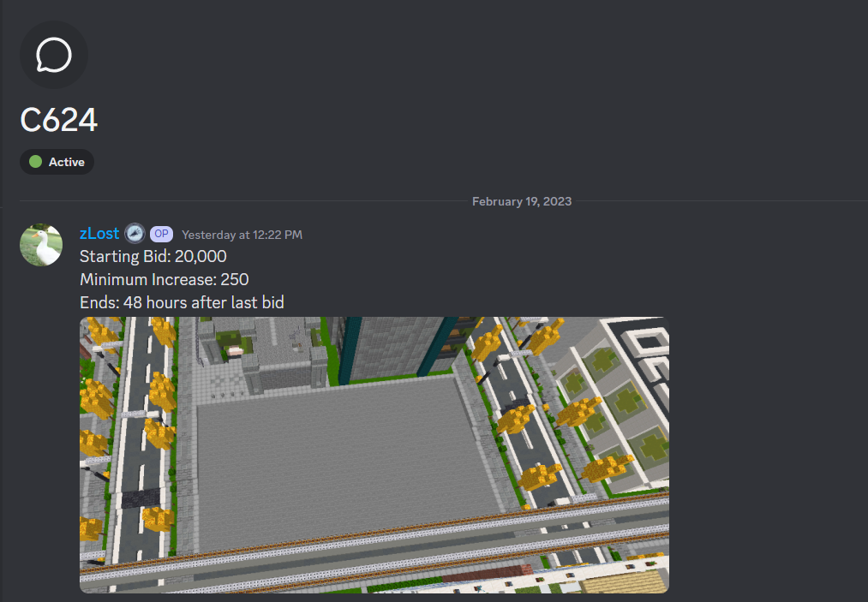
Task: Select the Starting Bid: 20,000 line
Action: 153,256
